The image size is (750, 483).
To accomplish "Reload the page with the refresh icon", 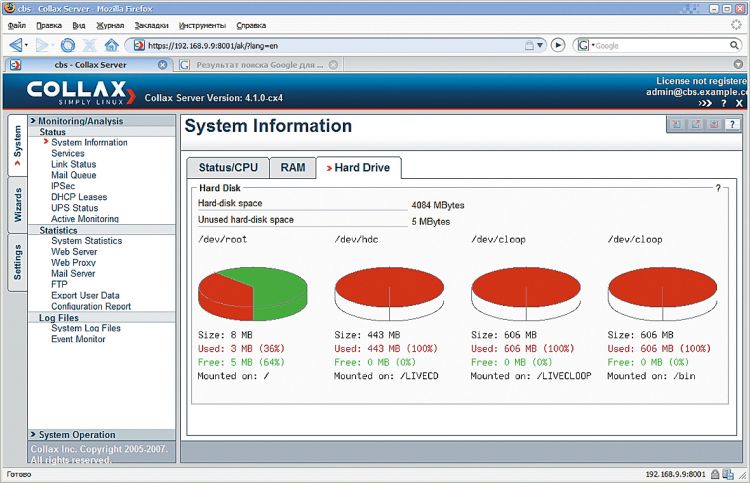I will click(67, 45).
